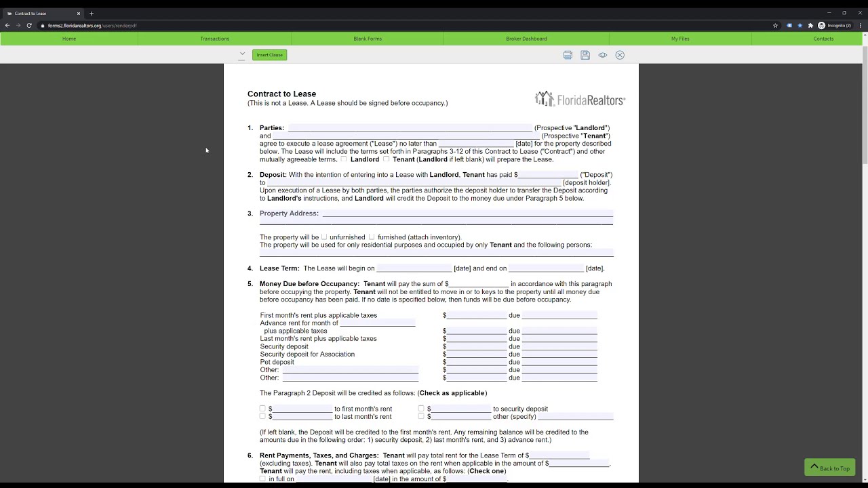Click the browser address bar URL
Viewport: 868px width, 488px height.
92,26
